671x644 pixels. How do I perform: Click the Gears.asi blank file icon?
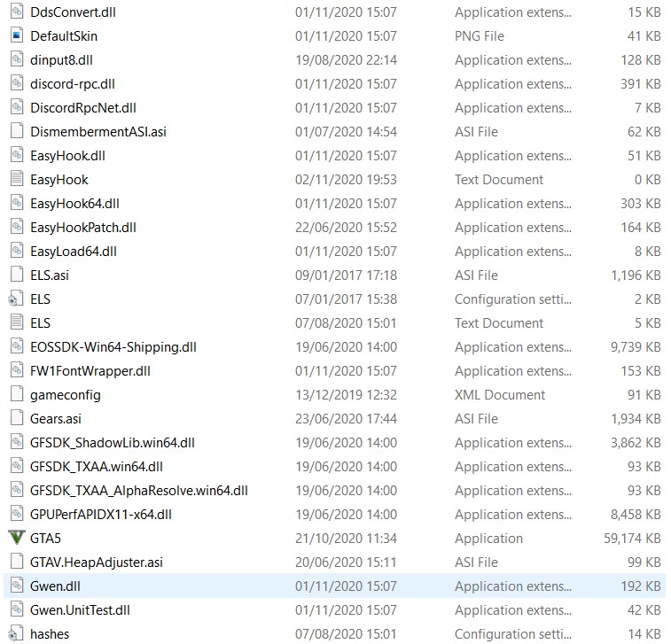(17, 418)
